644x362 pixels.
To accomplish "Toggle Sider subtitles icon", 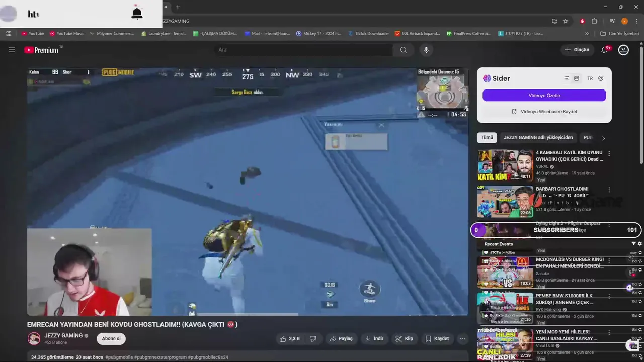I will (577, 78).
